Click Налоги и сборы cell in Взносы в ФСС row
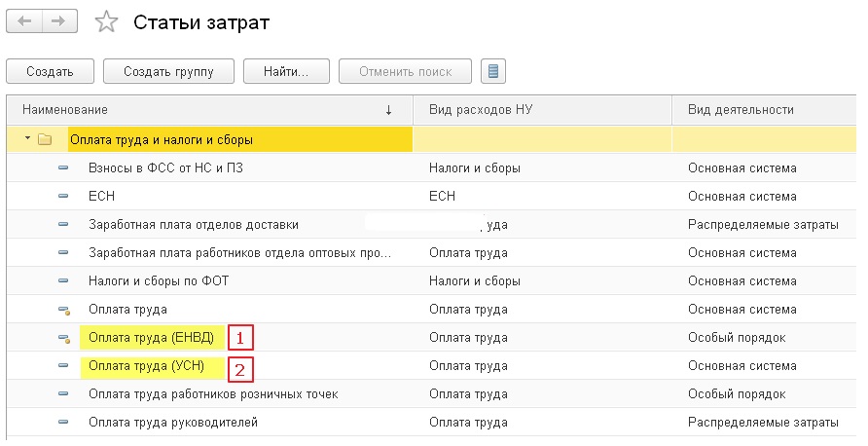This screenshot has width=868, height=446. (x=475, y=167)
